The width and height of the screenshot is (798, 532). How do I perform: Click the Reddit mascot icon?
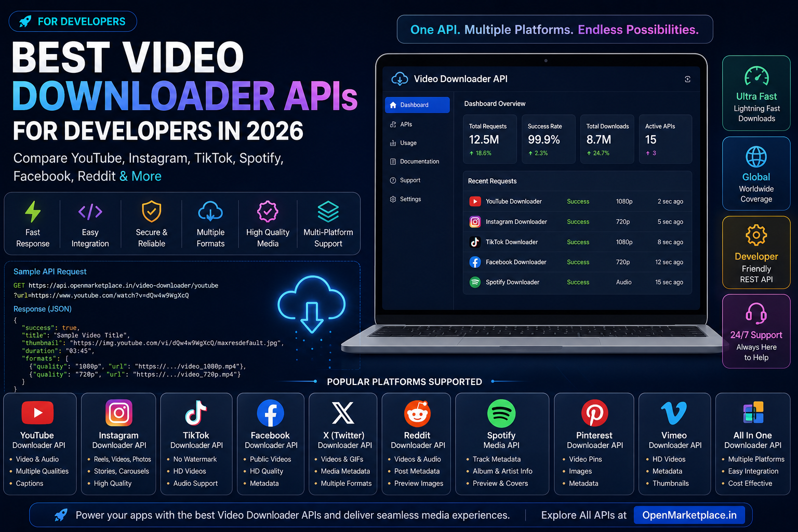point(417,413)
